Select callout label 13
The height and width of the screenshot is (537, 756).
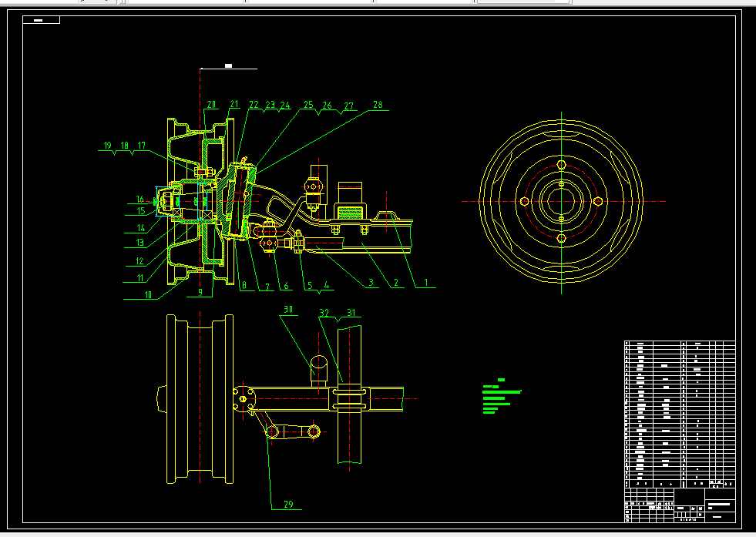coord(139,243)
